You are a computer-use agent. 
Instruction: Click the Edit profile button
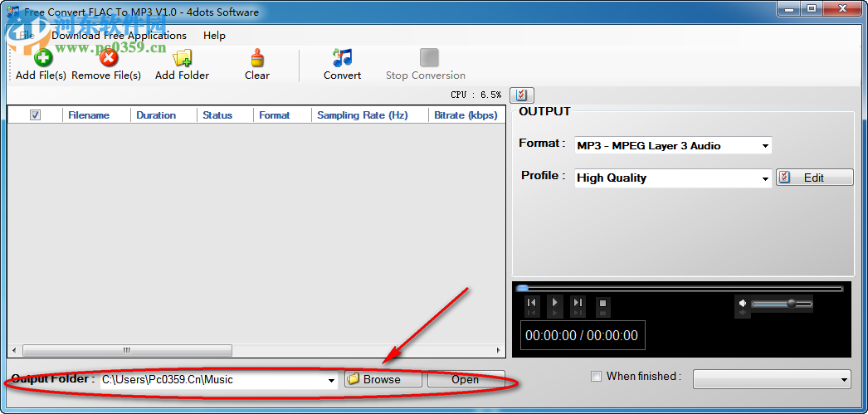tap(814, 178)
